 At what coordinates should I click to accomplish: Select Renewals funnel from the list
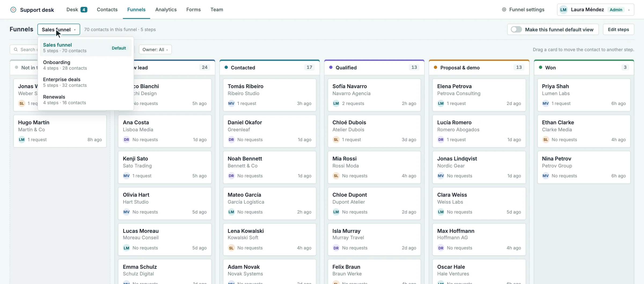86,100
